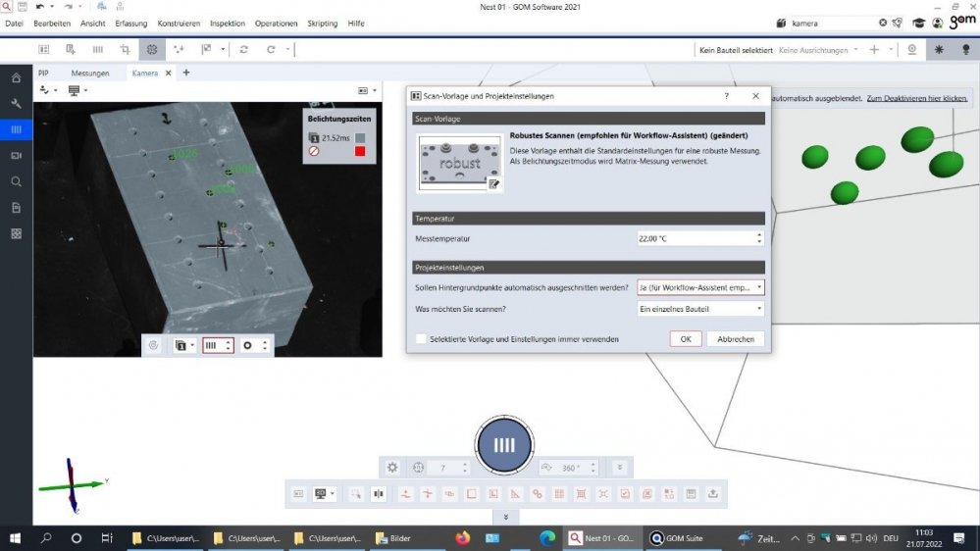This screenshot has height=551, width=980.
Task: Click the Abbrechen button
Action: tap(736, 339)
